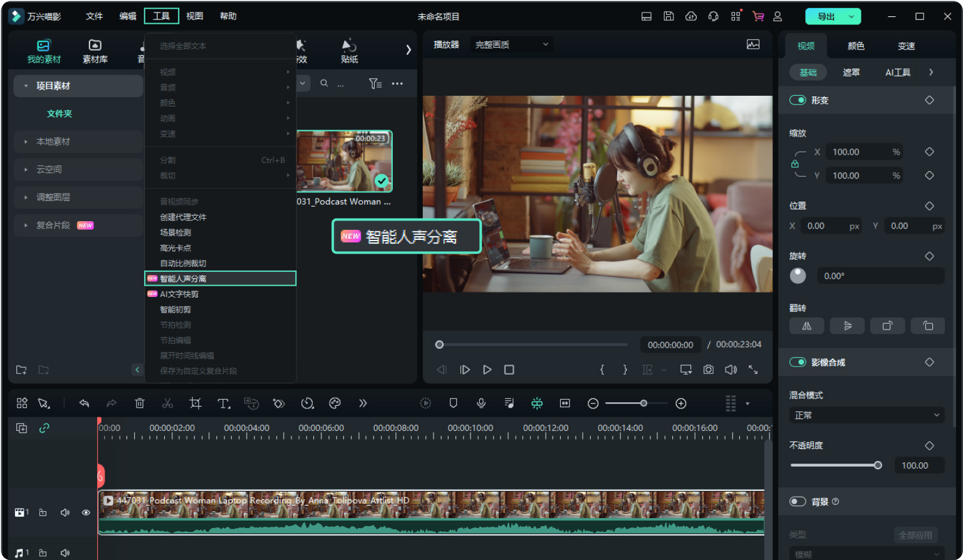Toggle the 影像合成 switch
The height and width of the screenshot is (560, 963).
pyautogui.click(x=798, y=362)
